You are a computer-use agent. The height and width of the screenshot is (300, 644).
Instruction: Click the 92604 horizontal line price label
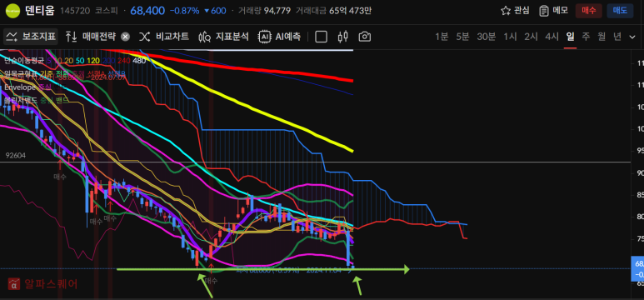tap(16, 156)
